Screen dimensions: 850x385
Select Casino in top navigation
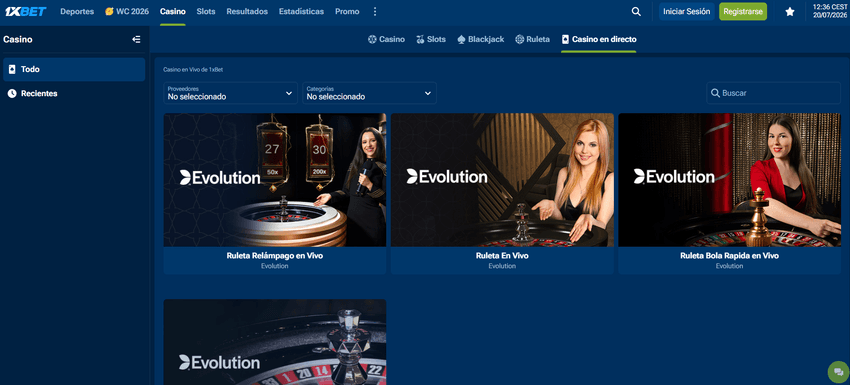[172, 11]
